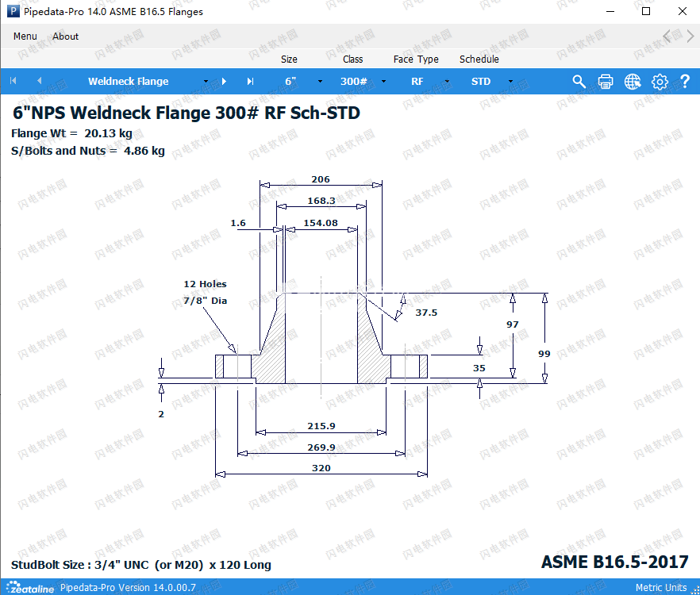
Task: Open the Weldneck Flange type dropdown
Action: pyautogui.click(x=206, y=81)
